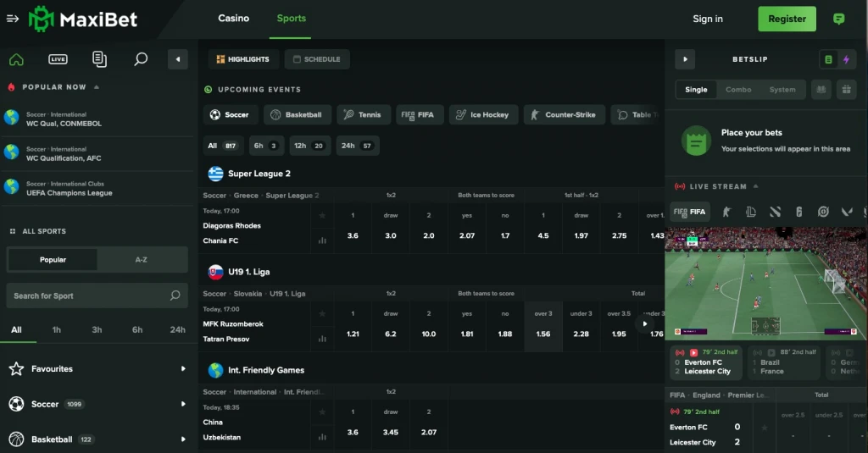868x453 pixels.
Task: Open the chat icon next to Register
Action: pos(839,19)
